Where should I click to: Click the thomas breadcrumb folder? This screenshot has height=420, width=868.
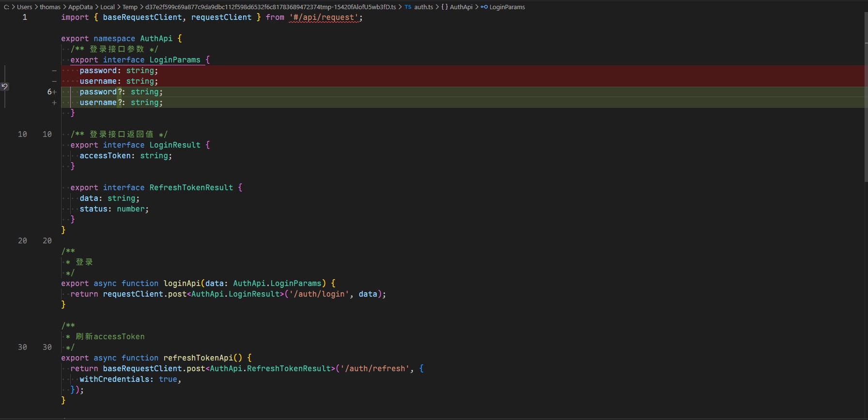(x=50, y=7)
